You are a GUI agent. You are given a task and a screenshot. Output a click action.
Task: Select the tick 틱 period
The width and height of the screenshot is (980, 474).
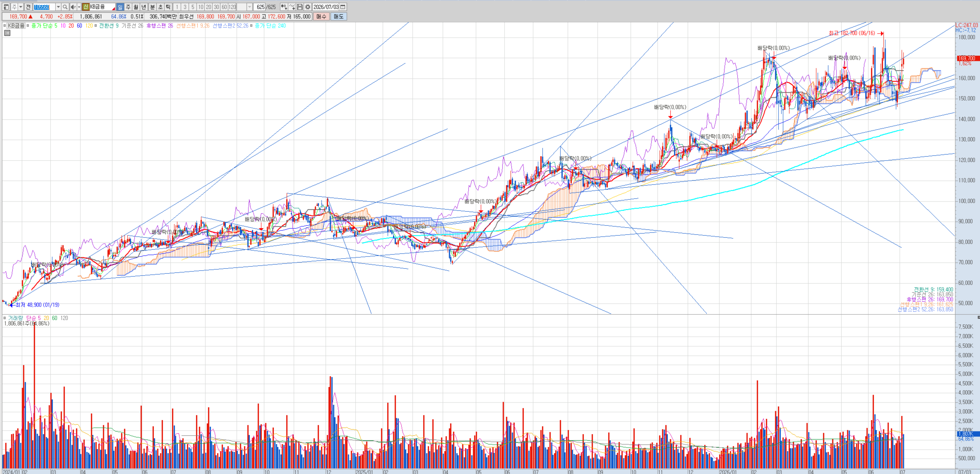168,7
